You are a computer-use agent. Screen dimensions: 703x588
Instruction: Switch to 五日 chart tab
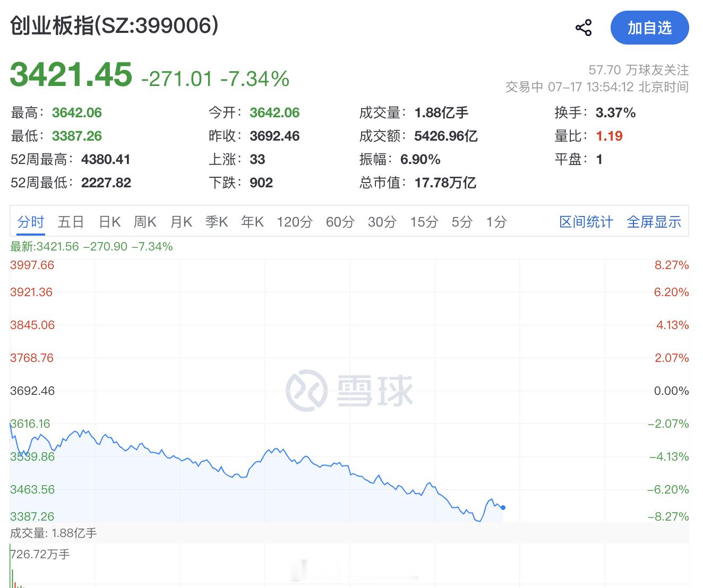71,222
